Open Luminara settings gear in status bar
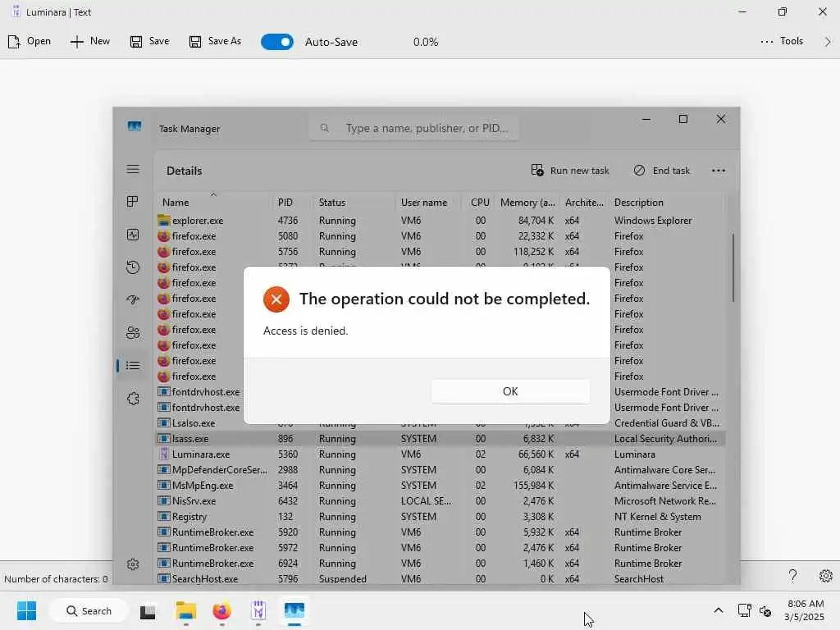 825,576
